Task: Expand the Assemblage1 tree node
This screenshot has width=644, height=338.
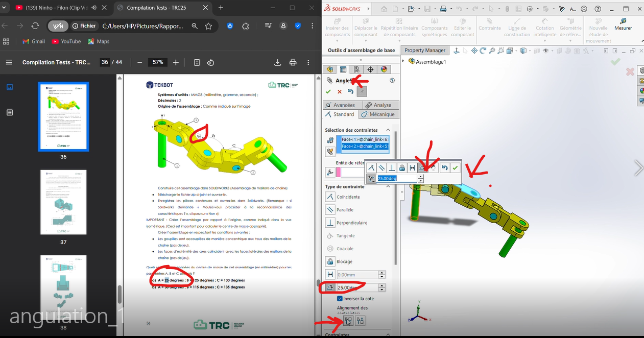Action: 404,61
